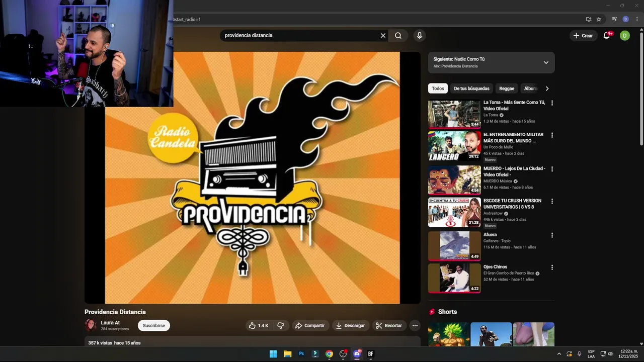644x362 pixels.
Task: Like the video with thumbs up
Action: 259,326
